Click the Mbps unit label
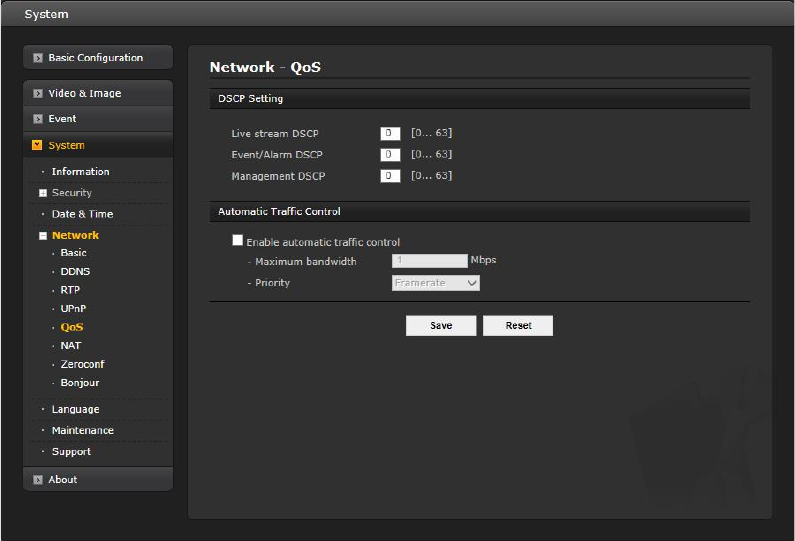Image resolution: width=795 pixels, height=541 pixels. click(x=483, y=260)
